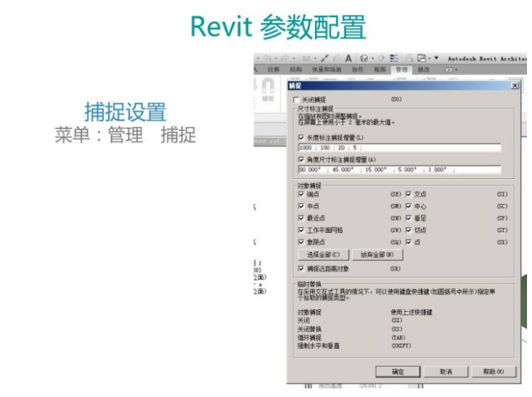The height and width of the screenshot is (397, 532).
Task: Open the 视图 ribbon tab
Action: tap(379, 70)
